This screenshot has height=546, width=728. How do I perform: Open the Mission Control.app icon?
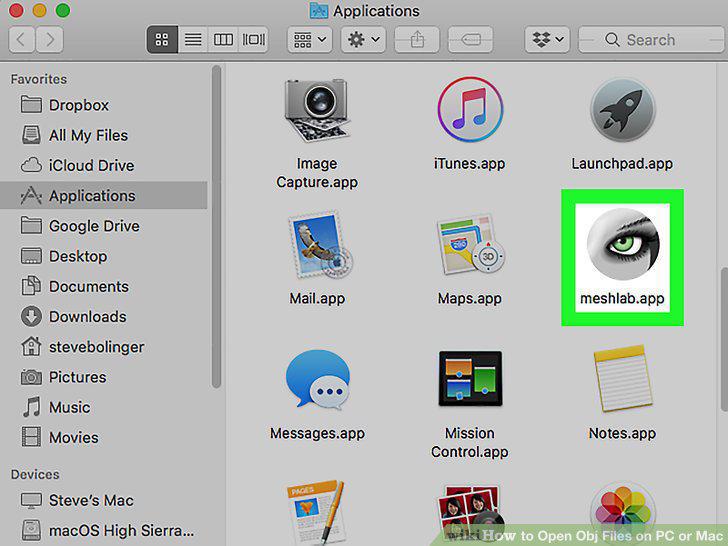470,378
